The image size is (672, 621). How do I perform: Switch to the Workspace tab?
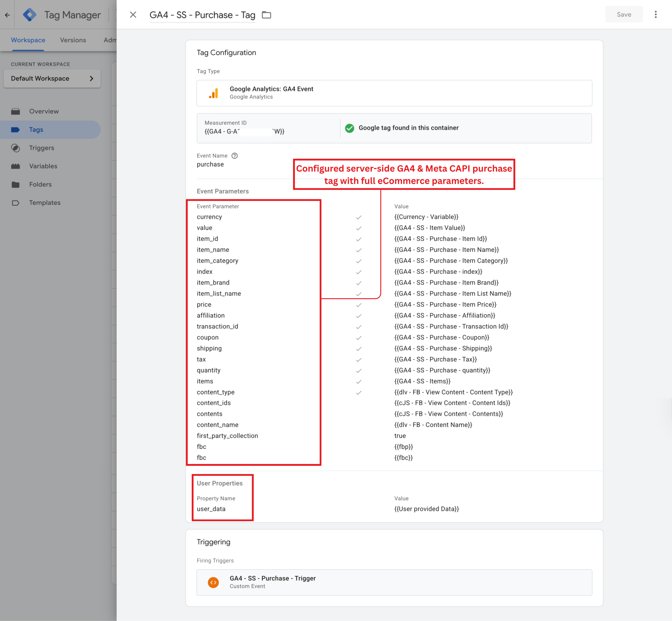point(28,40)
